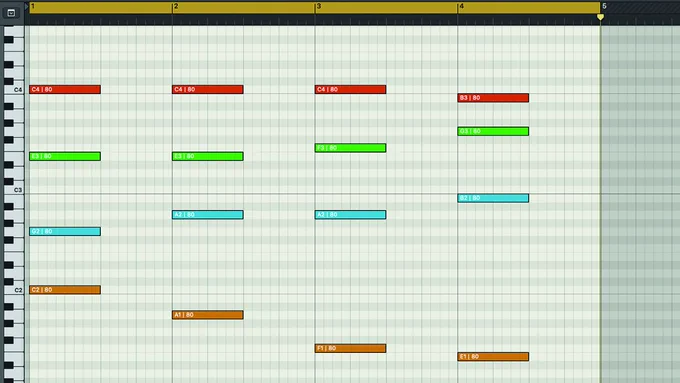
Task: Select the green E3 note in bar 1
Action: 65,156
